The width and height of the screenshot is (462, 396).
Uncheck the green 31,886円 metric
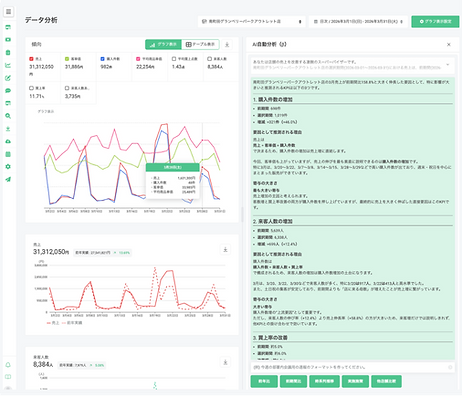point(67,59)
